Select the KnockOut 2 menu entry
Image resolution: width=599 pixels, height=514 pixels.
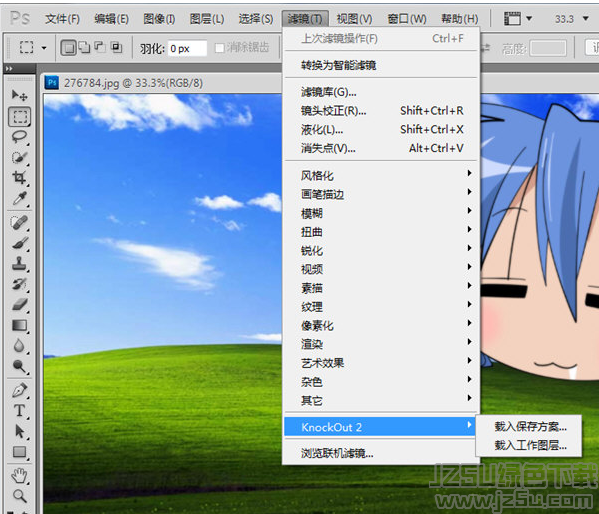pos(380,426)
